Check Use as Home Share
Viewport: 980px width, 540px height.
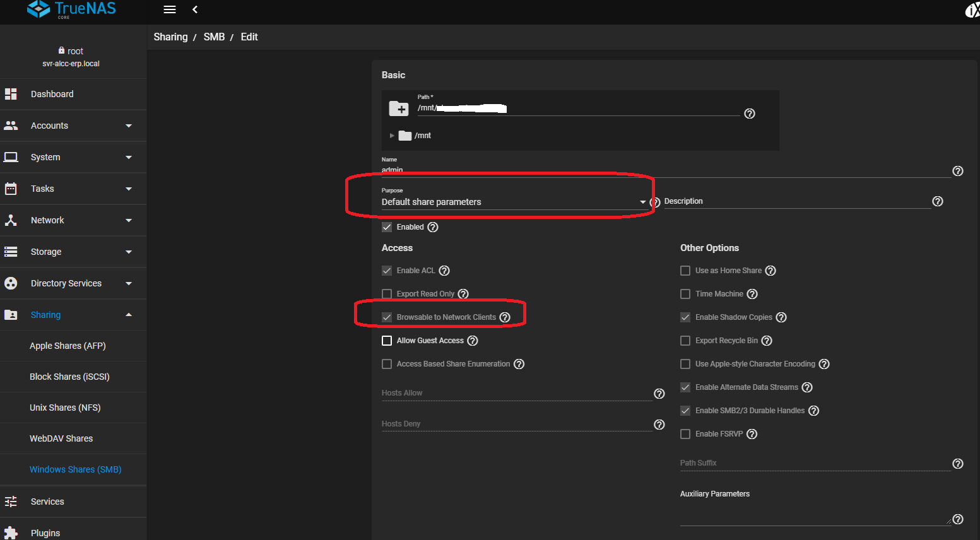click(685, 271)
